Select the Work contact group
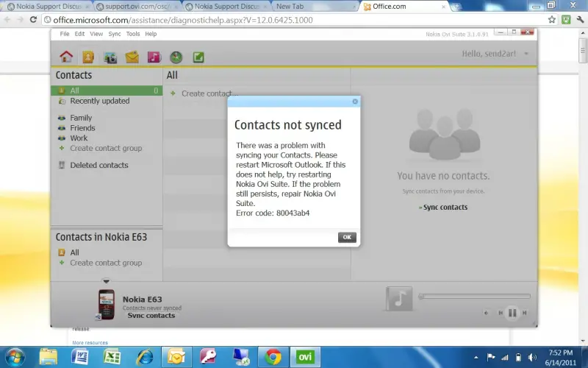Image resolution: width=588 pixels, height=368 pixels. coord(79,138)
